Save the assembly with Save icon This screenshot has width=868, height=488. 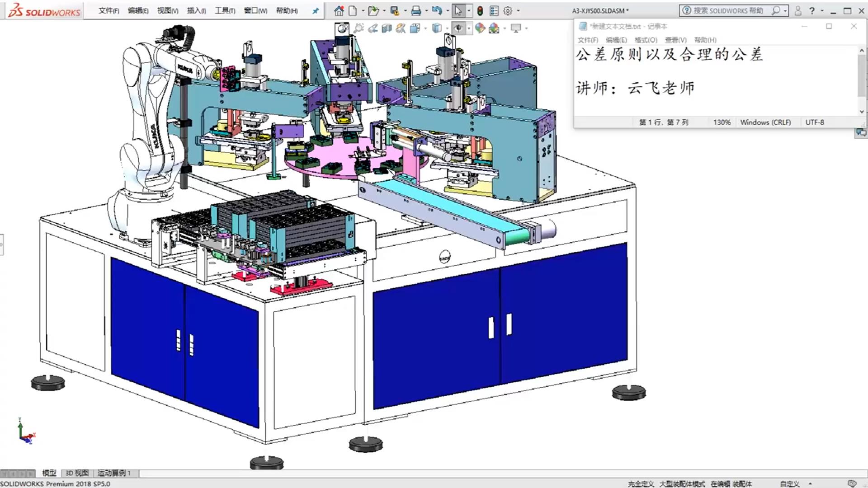(395, 10)
